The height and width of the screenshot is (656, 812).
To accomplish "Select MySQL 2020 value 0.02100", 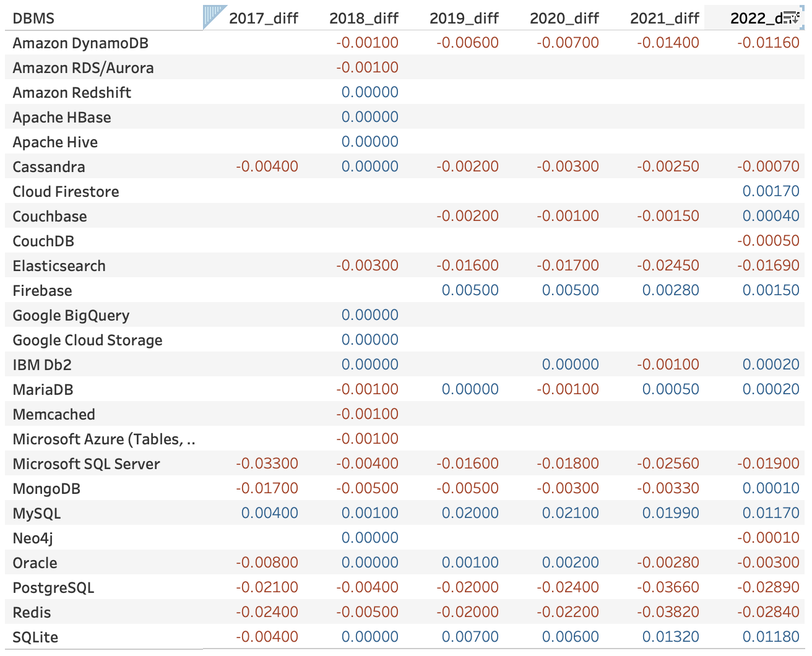I will (571, 513).
